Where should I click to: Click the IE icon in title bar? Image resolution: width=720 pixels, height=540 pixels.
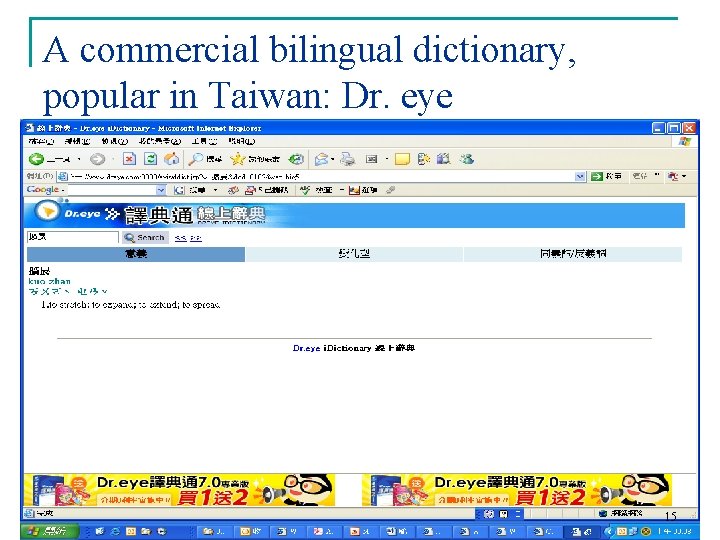coord(30,128)
